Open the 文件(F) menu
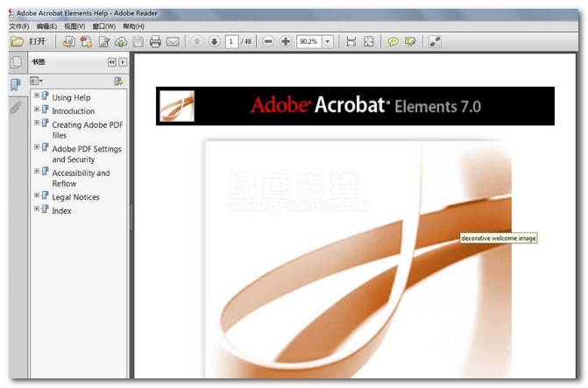The width and height of the screenshot is (588, 388). pyautogui.click(x=19, y=26)
